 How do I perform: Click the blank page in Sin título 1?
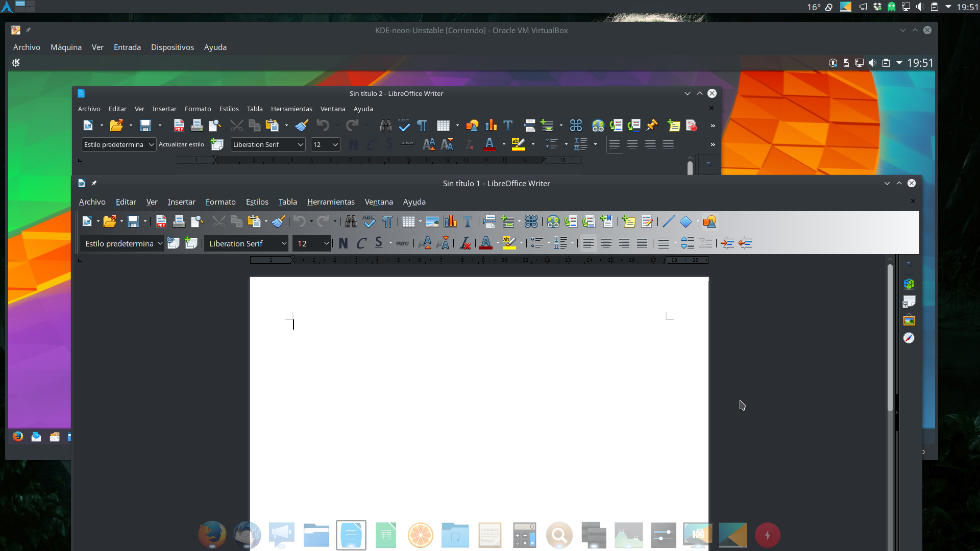[x=479, y=414]
